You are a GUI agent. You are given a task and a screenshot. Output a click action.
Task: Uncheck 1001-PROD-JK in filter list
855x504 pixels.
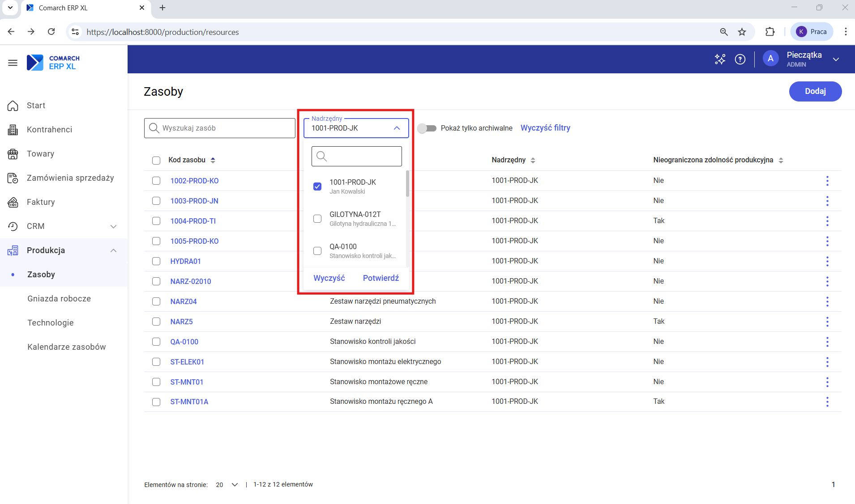click(x=317, y=186)
